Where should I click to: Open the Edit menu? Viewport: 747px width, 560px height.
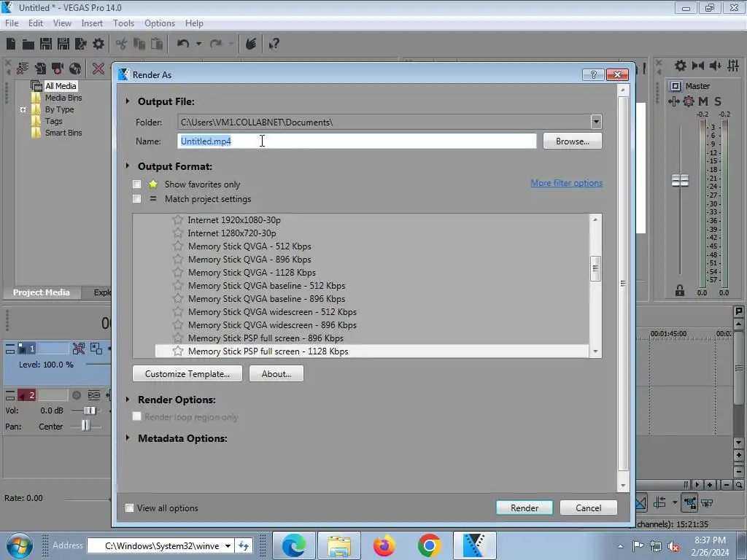35,23
